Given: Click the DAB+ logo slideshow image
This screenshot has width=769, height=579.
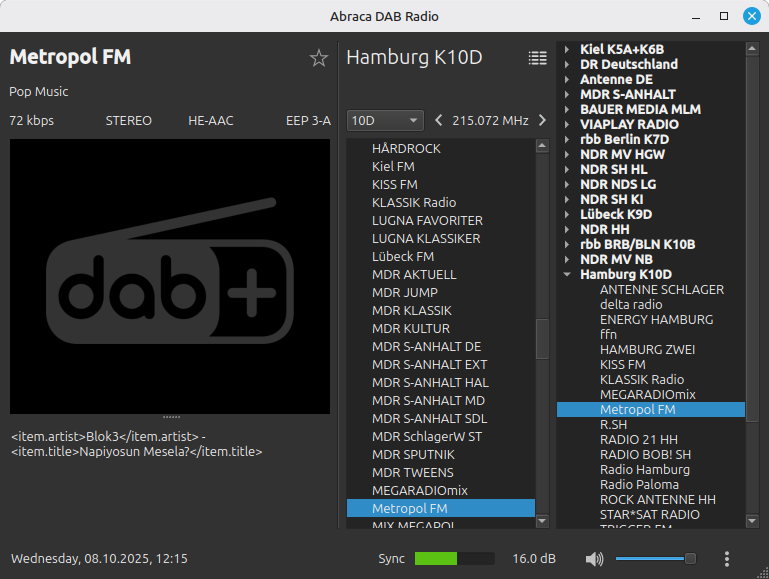Looking at the screenshot, I should [x=170, y=276].
